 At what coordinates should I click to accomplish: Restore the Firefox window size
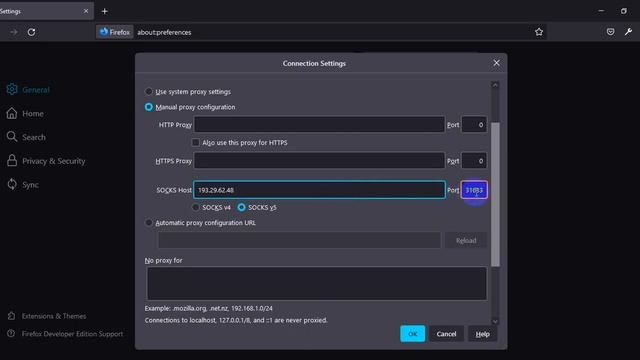click(x=624, y=11)
